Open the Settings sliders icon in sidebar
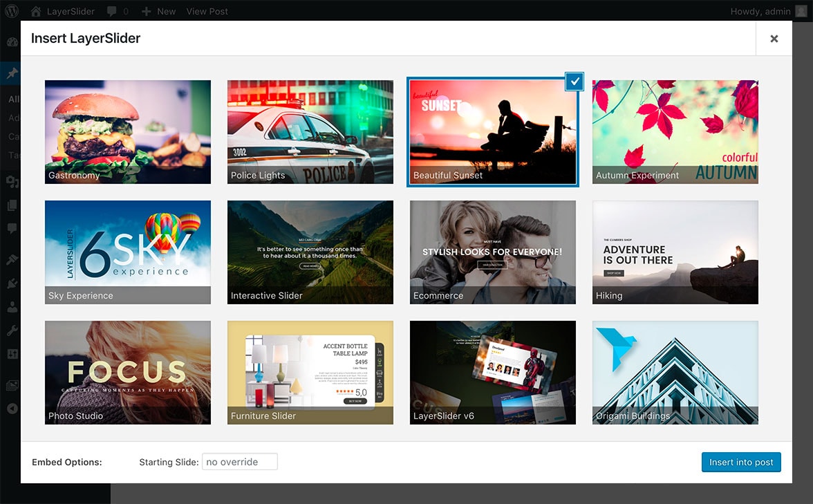The image size is (813, 504). pos(12,354)
